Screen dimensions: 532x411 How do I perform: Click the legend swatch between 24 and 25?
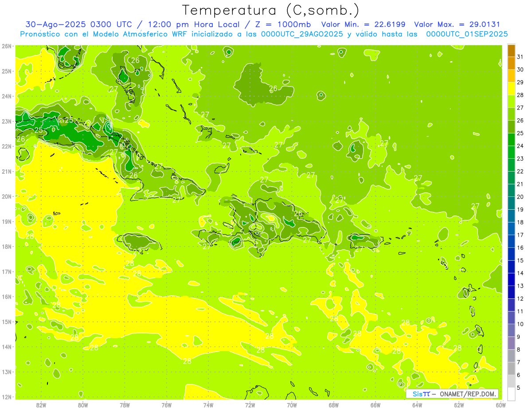tap(511, 140)
